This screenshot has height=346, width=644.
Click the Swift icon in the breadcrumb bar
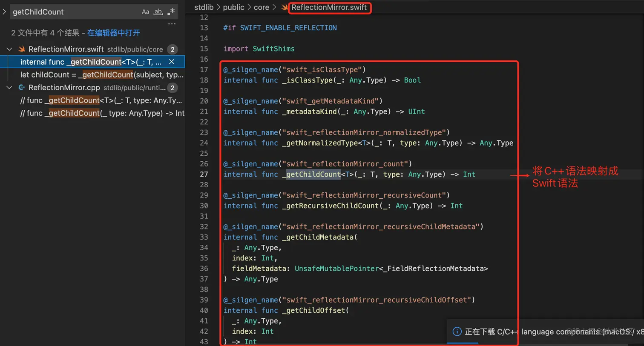tap(285, 7)
